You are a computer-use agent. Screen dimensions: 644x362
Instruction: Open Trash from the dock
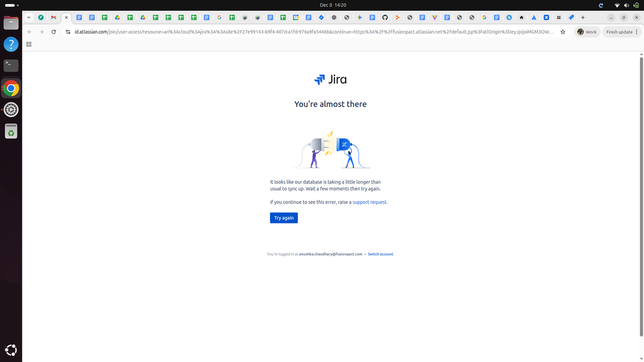11,131
